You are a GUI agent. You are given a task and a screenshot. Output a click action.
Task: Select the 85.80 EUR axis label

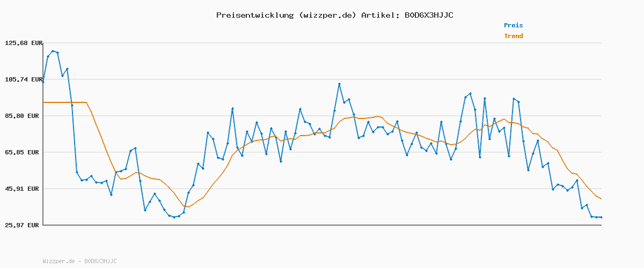[x=23, y=116]
